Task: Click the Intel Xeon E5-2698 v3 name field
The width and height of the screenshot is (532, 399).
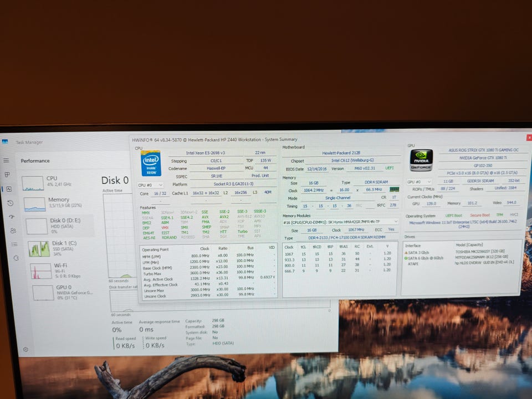Action: click(205, 153)
